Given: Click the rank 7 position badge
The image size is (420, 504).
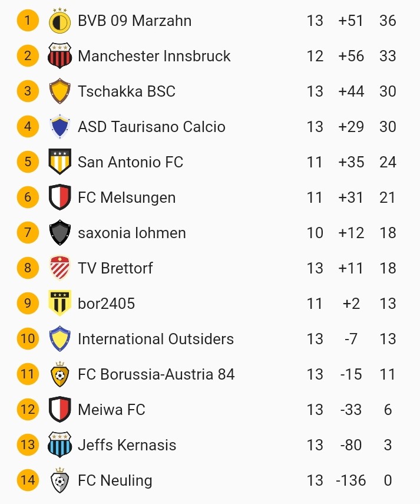Looking at the screenshot, I should coord(27,233).
